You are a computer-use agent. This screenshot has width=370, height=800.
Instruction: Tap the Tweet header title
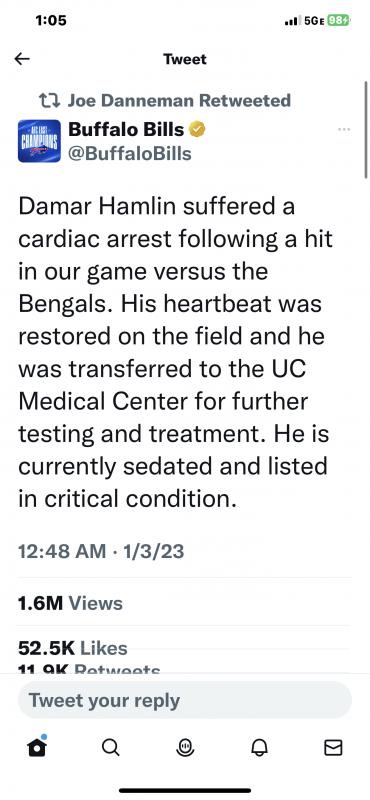coord(185,59)
